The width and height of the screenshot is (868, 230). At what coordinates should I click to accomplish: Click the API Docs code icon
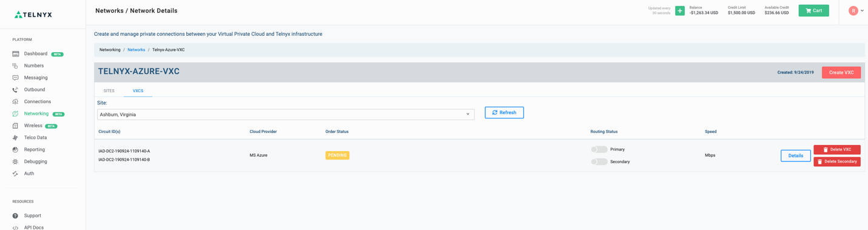[16, 228]
